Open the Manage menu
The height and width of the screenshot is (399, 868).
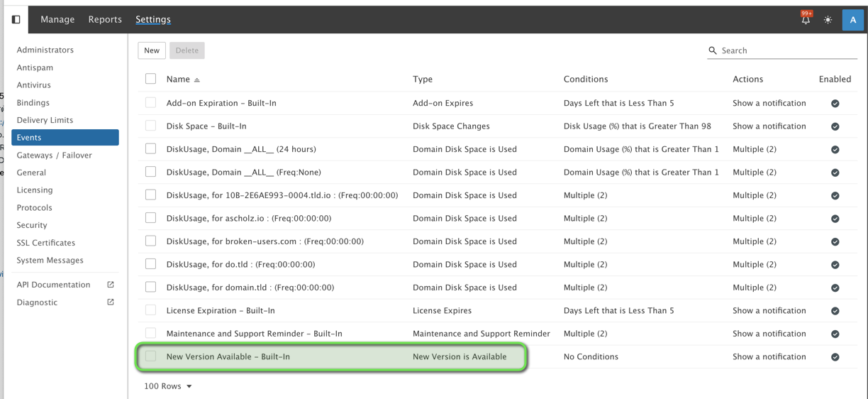click(57, 19)
